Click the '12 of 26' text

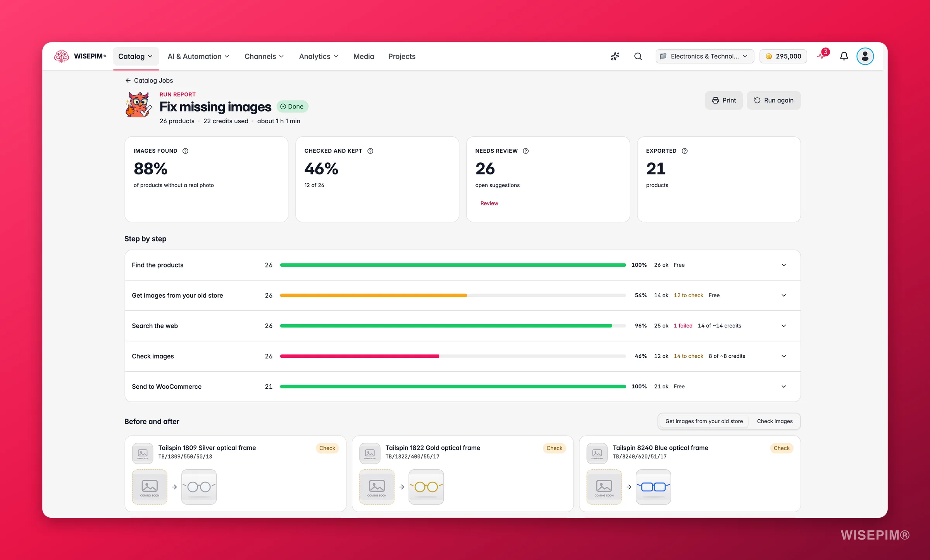pos(314,186)
